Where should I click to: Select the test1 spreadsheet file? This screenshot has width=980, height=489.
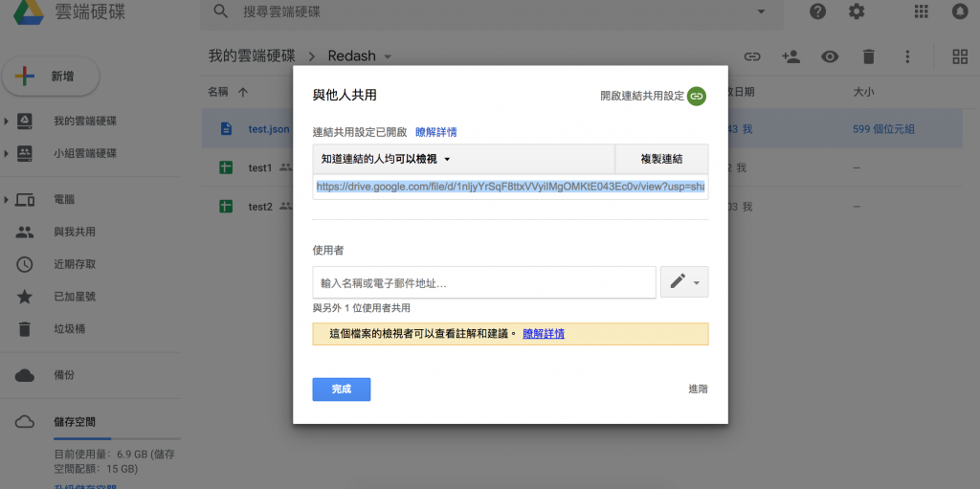260,167
